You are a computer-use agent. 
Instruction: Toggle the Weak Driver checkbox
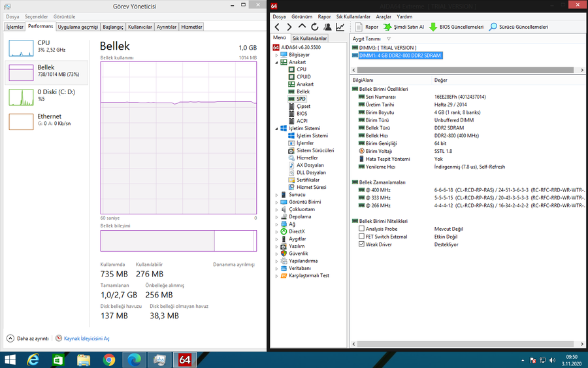pyautogui.click(x=361, y=244)
